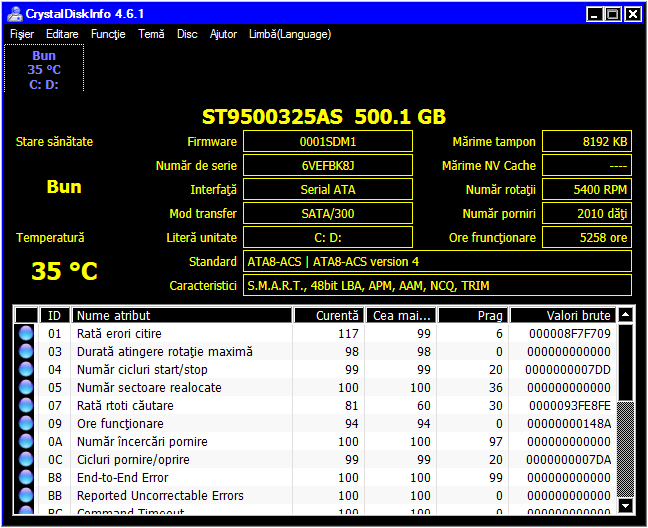
Task: Click the scrollbar down arrow
Action: pyautogui.click(x=626, y=505)
